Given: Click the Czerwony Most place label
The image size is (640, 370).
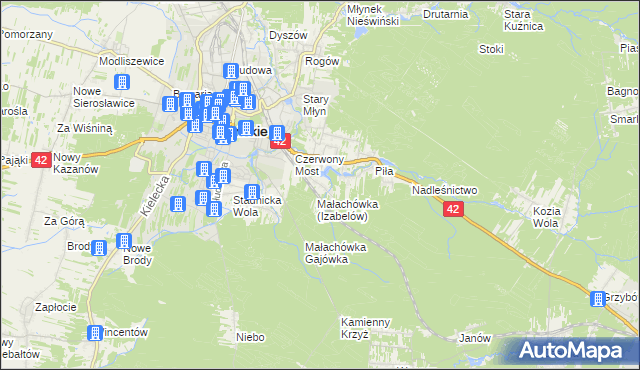Looking at the screenshot, I should tap(319, 165).
